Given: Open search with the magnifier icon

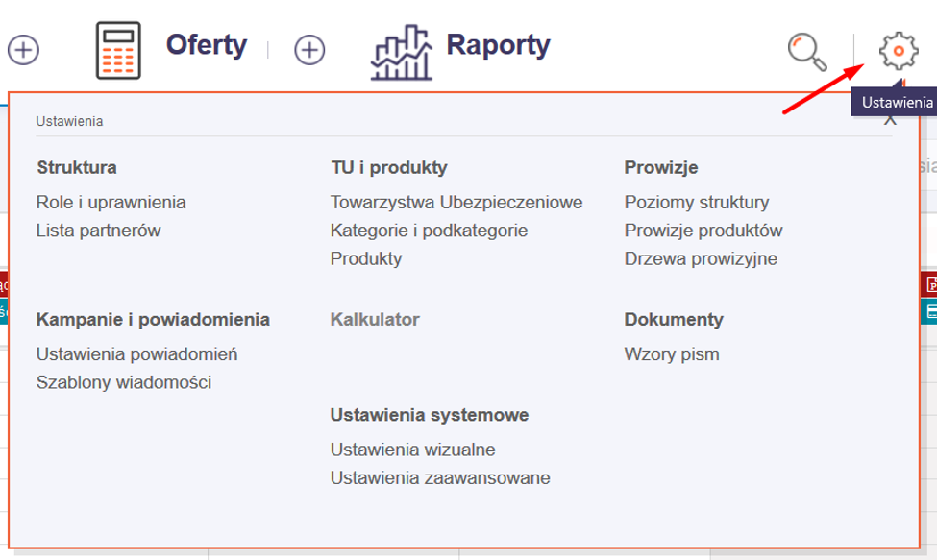Looking at the screenshot, I should pyautogui.click(x=807, y=52).
